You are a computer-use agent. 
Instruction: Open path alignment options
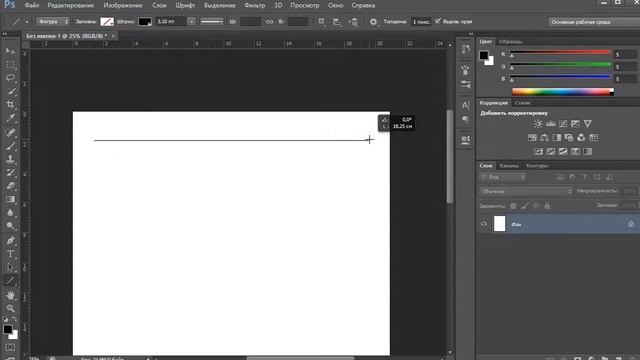[x=337, y=22]
